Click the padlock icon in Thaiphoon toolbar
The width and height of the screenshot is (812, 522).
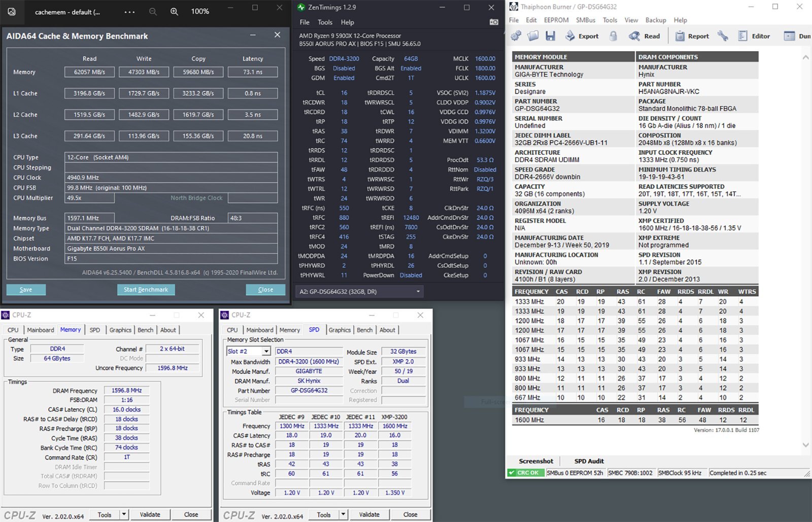tap(614, 36)
